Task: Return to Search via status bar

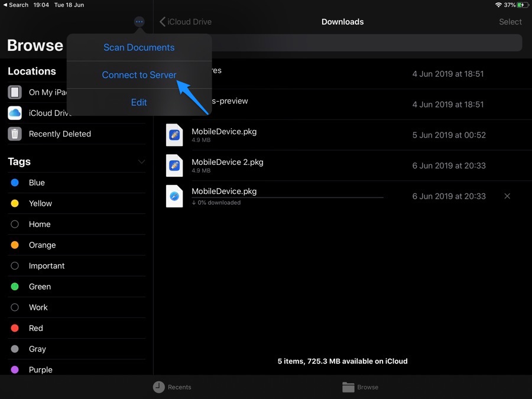Action: point(15,5)
